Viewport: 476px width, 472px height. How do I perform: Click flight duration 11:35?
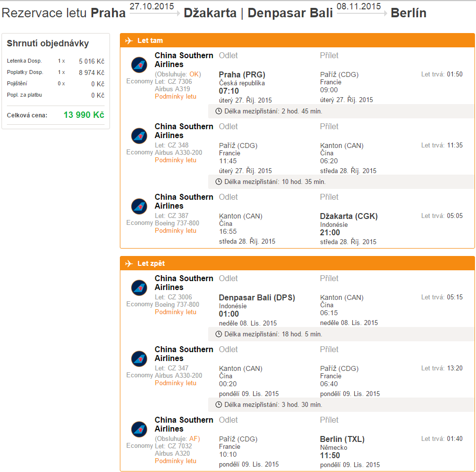pos(455,145)
